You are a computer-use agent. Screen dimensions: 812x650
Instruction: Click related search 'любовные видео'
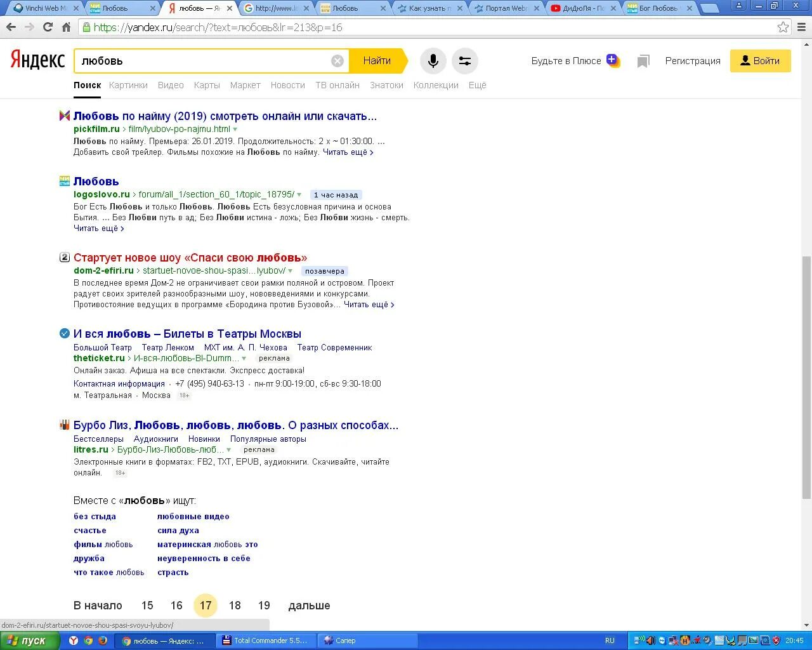(193, 517)
